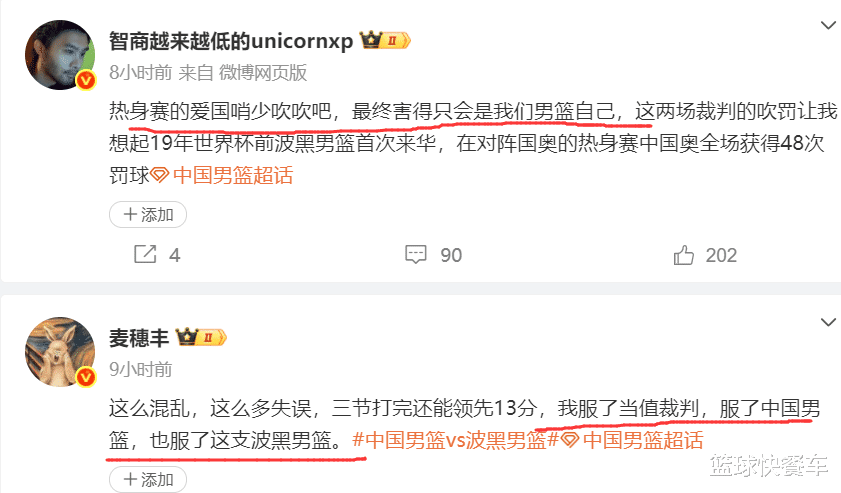Open 麦穗丰 username profile link
This screenshot has height=493, width=841.
(139, 337)
